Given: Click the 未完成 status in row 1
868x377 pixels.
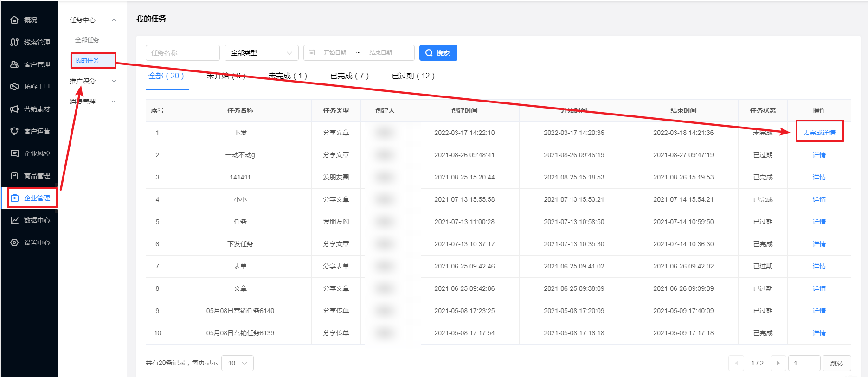Looking at the screenshot, I should coord(763,133).
